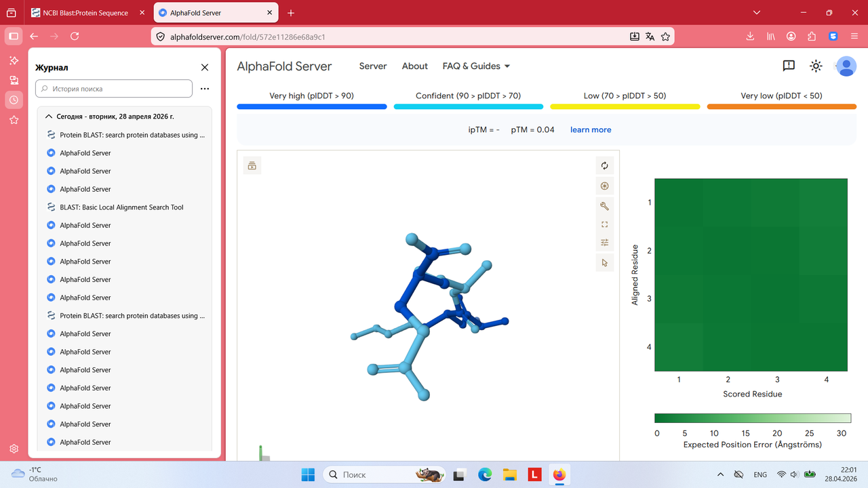Click the pTM = 0.04 score text
The image size is (868, 488).
(x=532, y=129)
